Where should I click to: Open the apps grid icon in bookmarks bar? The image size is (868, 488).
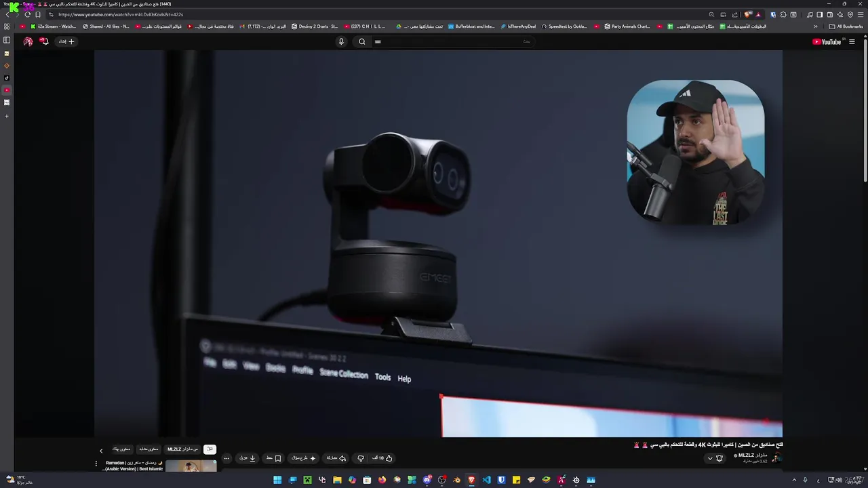tap(7, 26)
